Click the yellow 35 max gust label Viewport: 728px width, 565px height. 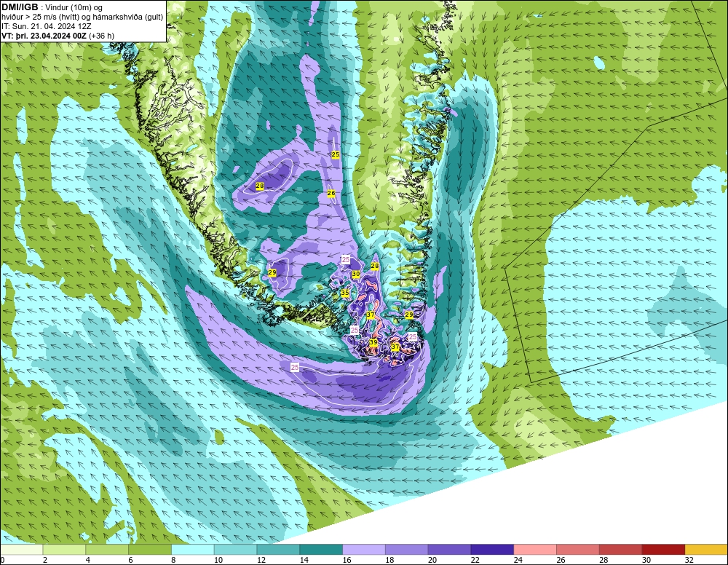pos(345,293)
